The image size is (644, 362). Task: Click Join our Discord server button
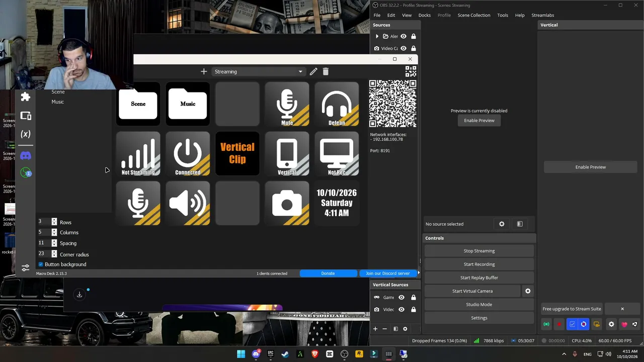[x=388, y=274]
